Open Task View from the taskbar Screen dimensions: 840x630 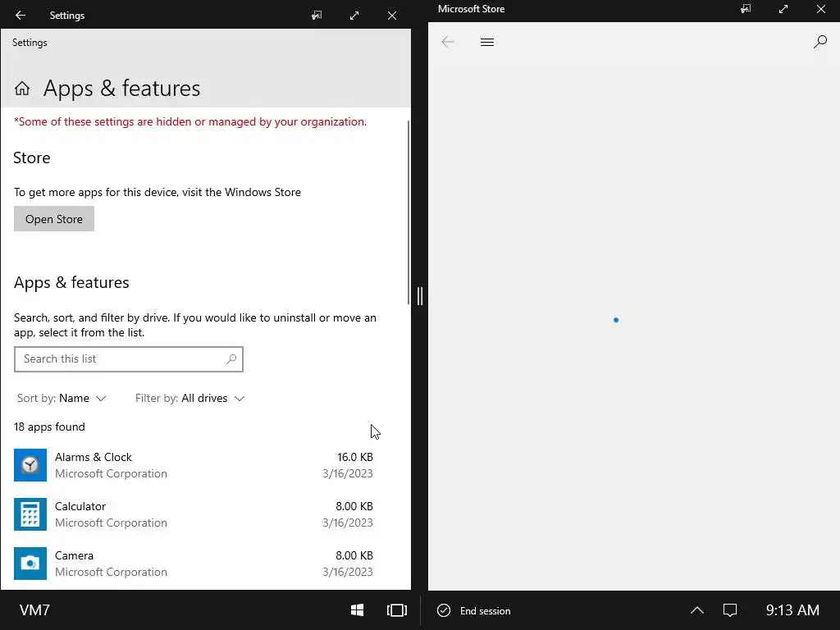[397, 610]
